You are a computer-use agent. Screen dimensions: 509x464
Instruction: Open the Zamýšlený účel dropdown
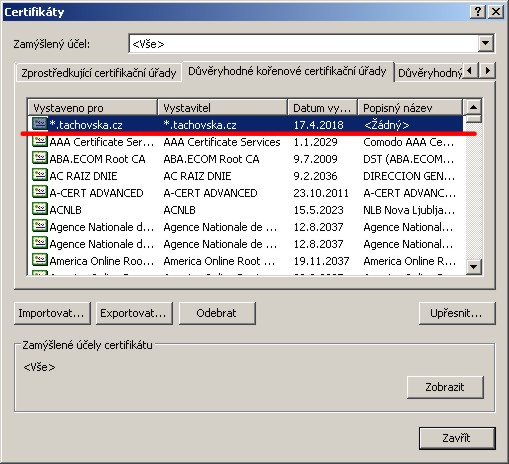pyautogui.click(x=486, y=43)
